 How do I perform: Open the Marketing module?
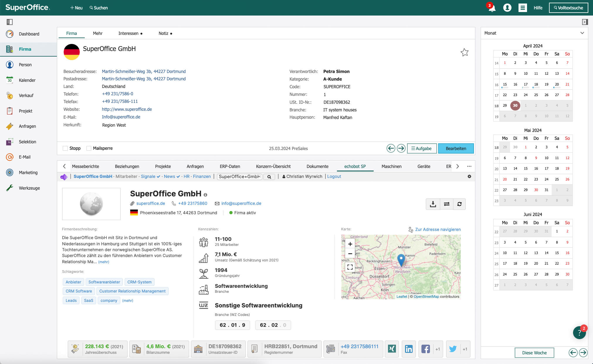pyautogui.click(x=28, y=172)
